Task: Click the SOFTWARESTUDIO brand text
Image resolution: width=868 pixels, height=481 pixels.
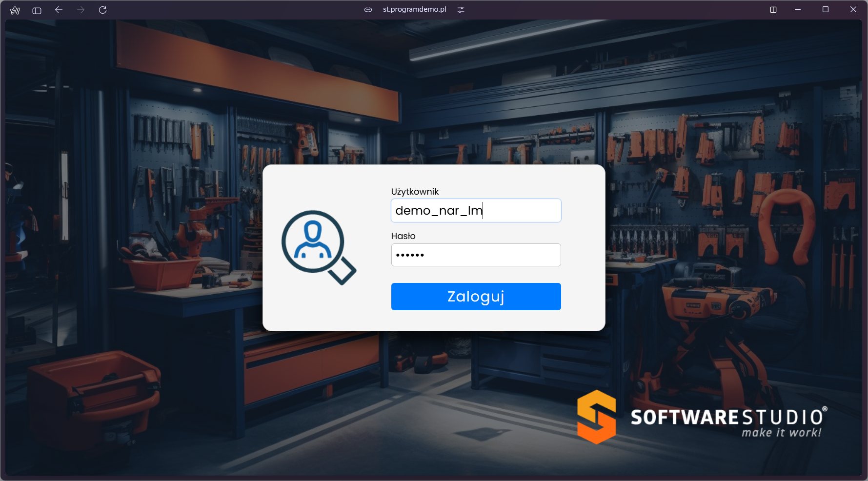Action: point(727,418)
